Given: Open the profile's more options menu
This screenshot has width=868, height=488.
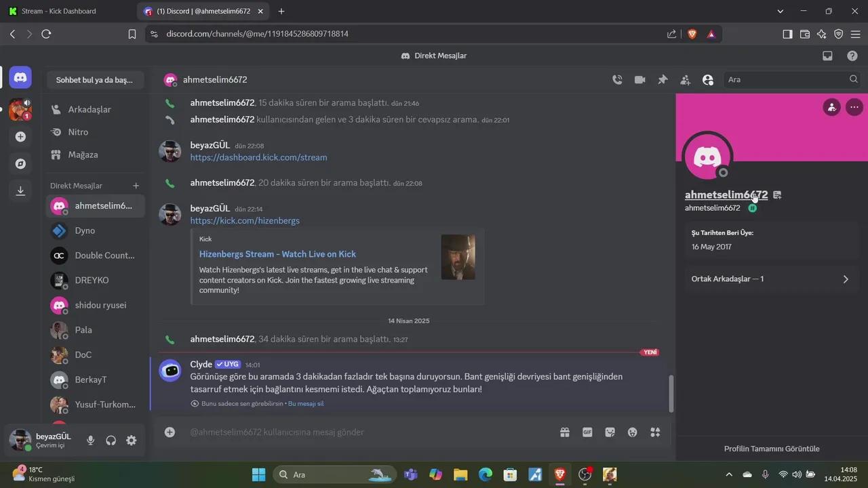Looking at the screenshot, I should point(854,107).
